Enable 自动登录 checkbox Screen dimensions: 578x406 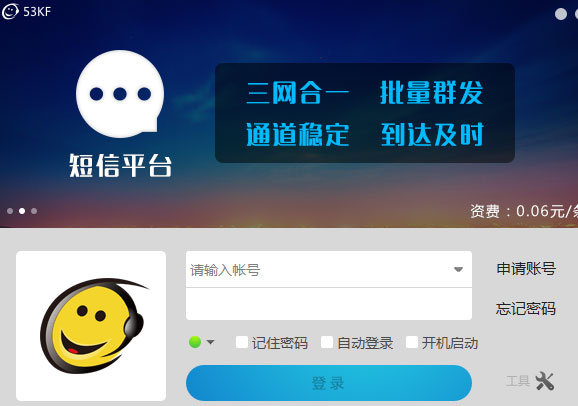(x=327, y=342)
